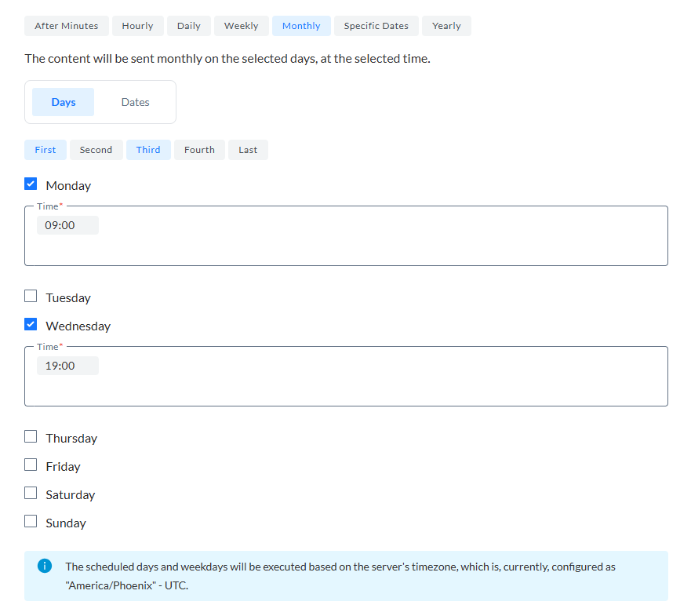Image resolution: width=691 pixels, height=616 pixels.
Task: Enable the Tuesday checkbox
Action: click(31, 297)
